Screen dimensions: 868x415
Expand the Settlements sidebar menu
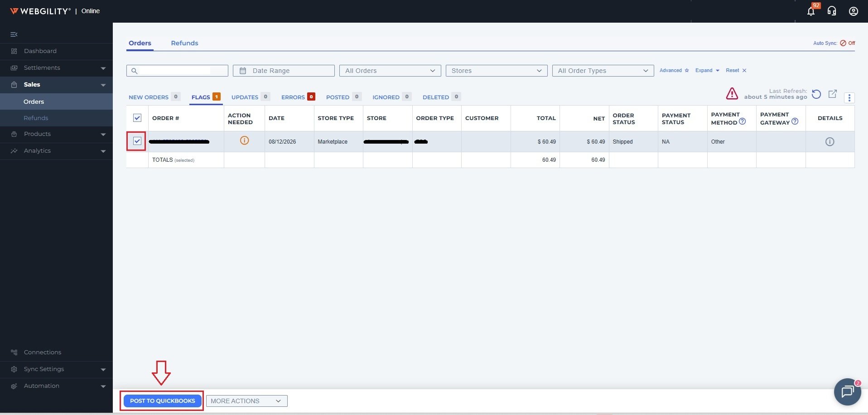click(103, 68)
